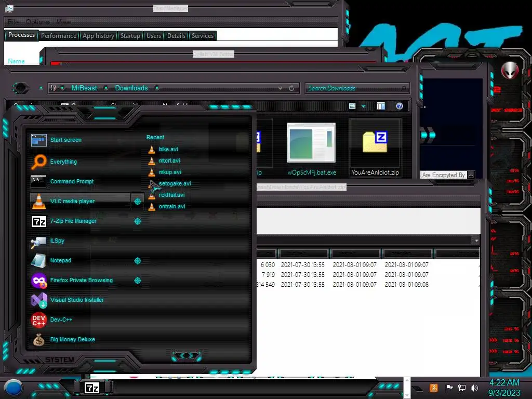Click the Start orb button
Image resolution: width=532 pixels, height=399 pixels.
click(x=14, y=388)
